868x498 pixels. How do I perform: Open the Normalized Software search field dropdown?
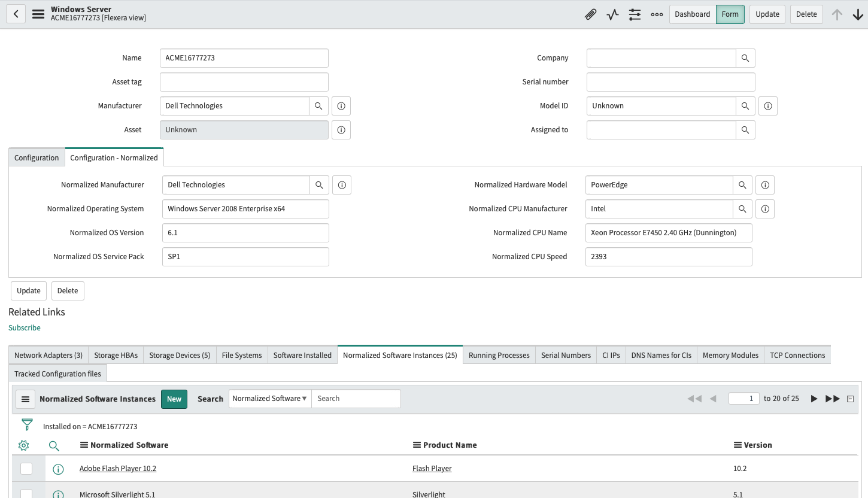[x=269, y=399]
